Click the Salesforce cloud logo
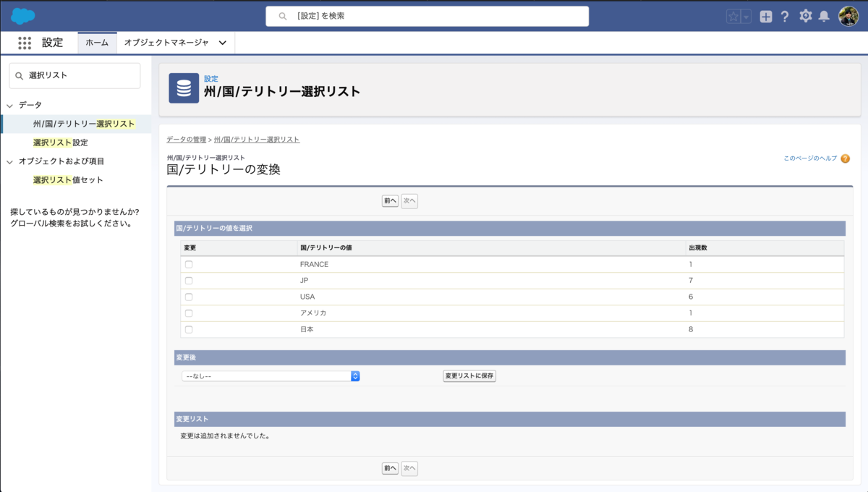Image resolution: width=868 pixels, height=492 pixels. click(23, 16)
